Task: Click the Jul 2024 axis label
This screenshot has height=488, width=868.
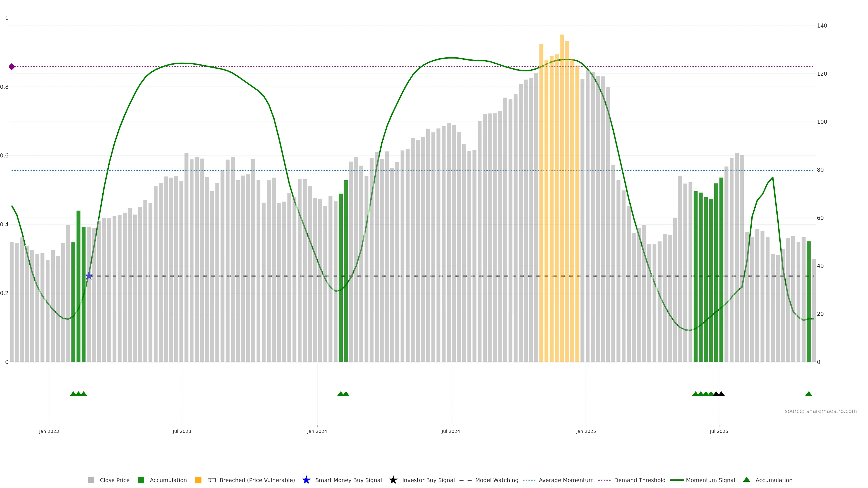Action: click(x=451, y=431)
